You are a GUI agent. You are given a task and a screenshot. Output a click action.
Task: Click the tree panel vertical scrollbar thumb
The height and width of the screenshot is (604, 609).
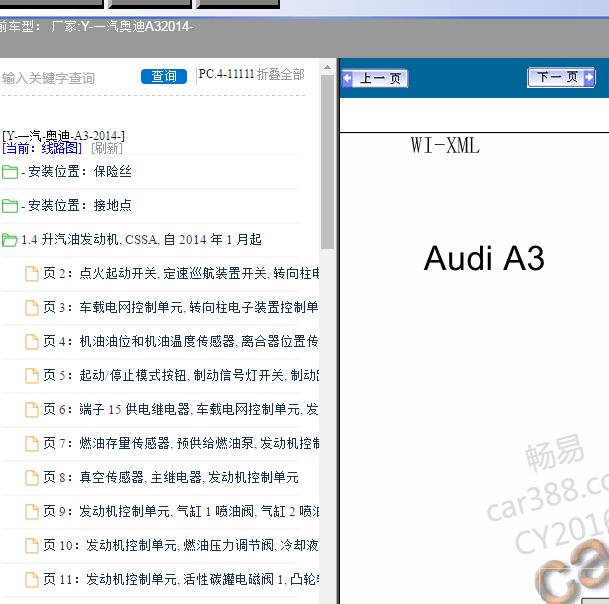[x=327, y=162]
